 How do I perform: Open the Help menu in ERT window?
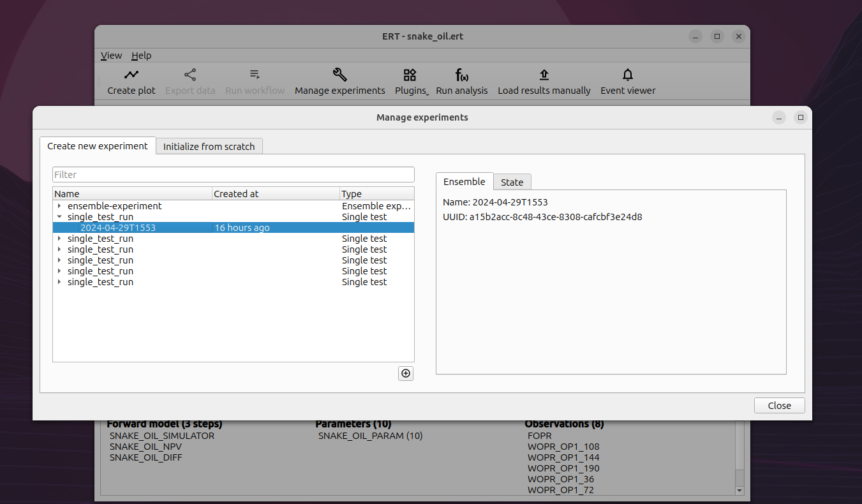click(x=141, y=56)
